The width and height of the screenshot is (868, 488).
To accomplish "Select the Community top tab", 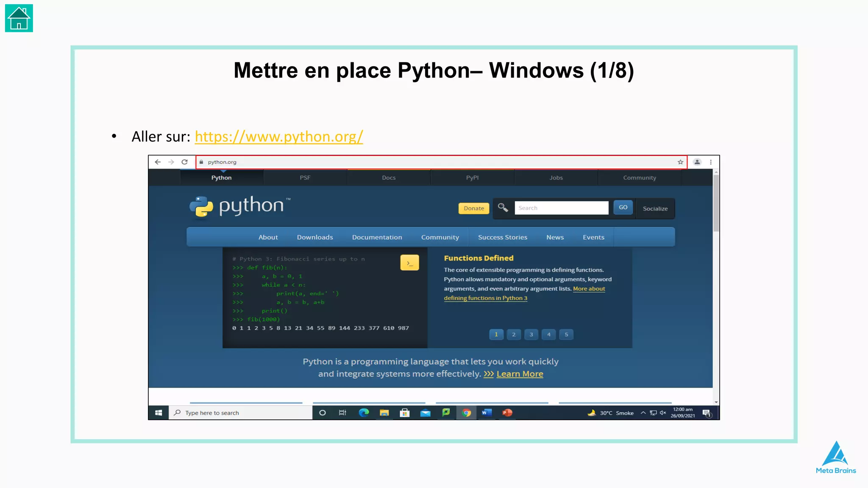I will click(x=640, y=177).
